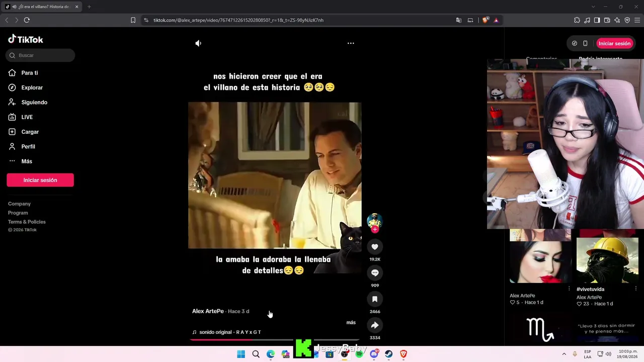Open the 'Llevo 3 días sin dormir' video
This screenshot has height=362, width=644.
pos(607,329)
